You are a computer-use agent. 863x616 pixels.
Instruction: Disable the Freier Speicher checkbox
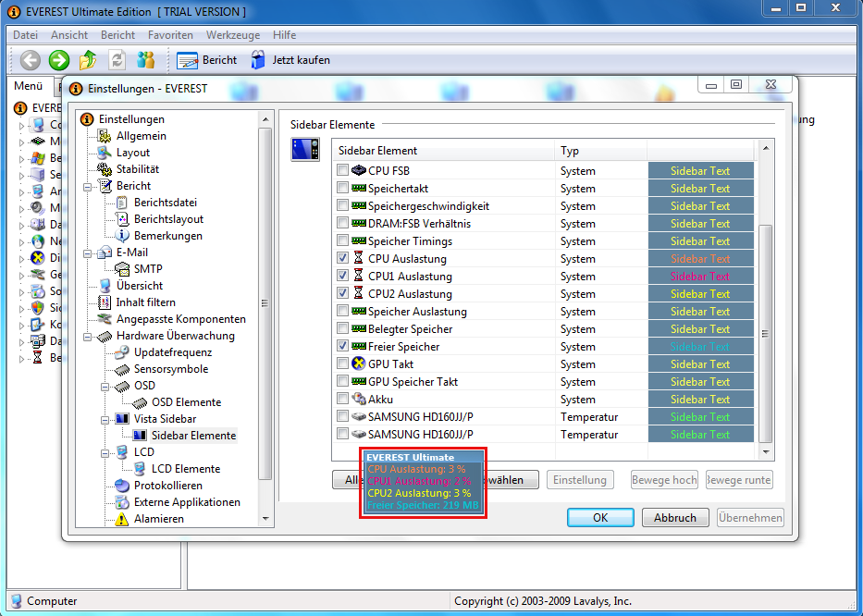point(343,347)
